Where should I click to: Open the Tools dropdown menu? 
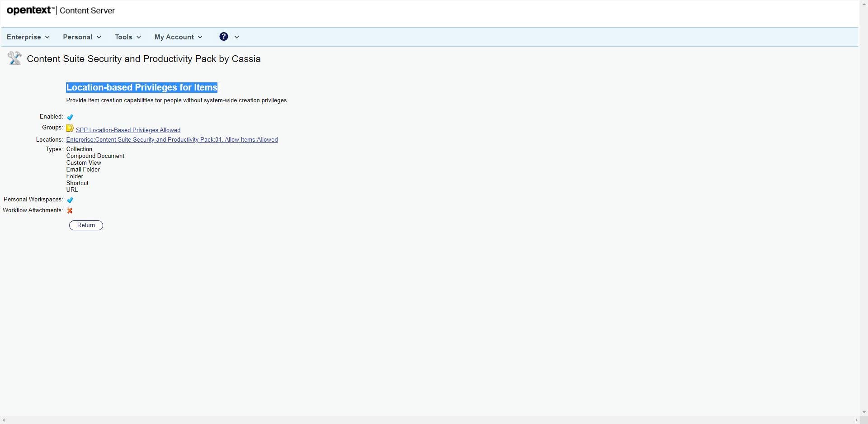pos(127,37)
